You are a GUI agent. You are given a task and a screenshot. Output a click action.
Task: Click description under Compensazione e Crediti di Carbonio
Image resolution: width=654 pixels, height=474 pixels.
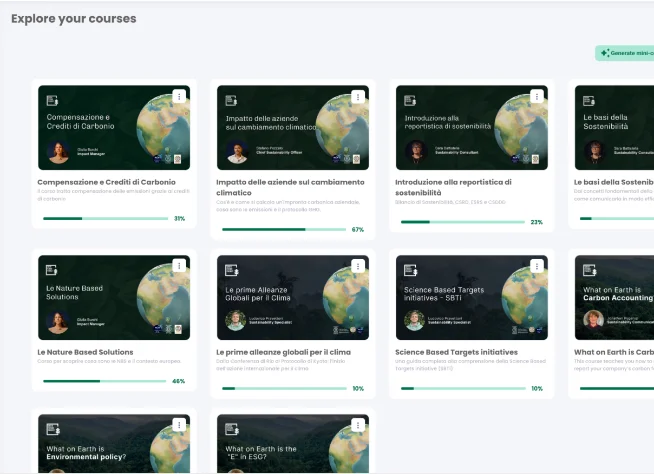tap(113, 195)
